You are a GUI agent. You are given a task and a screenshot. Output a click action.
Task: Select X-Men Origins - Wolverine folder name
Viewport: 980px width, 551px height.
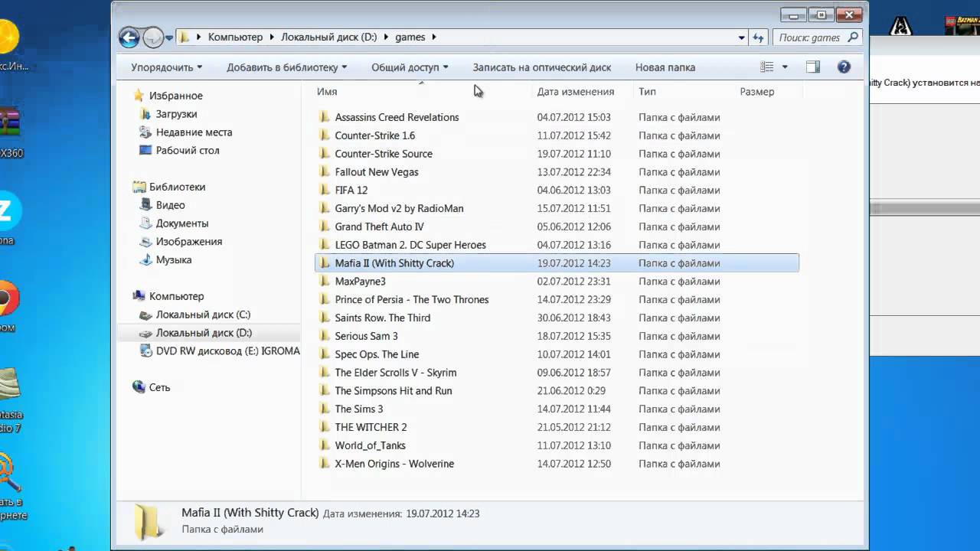394,464
